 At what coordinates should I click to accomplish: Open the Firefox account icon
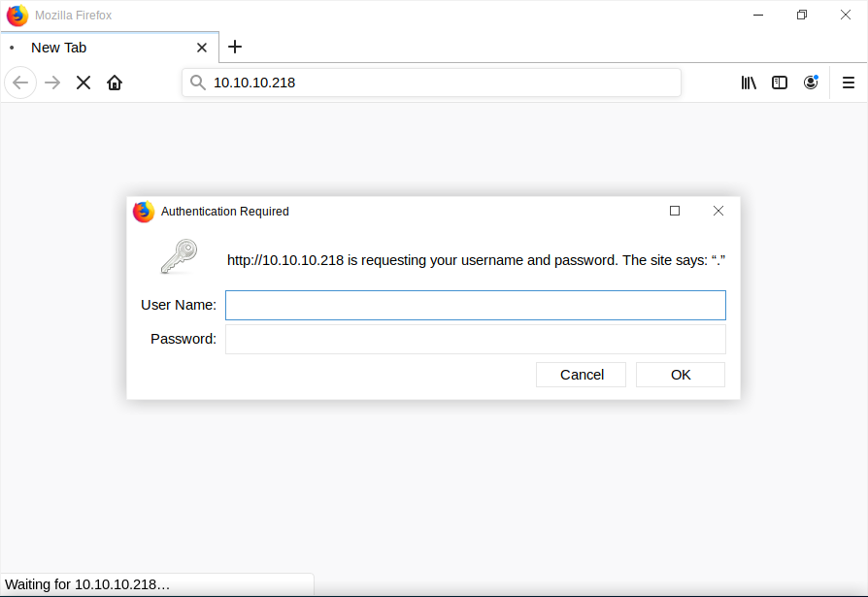[811, 83]
